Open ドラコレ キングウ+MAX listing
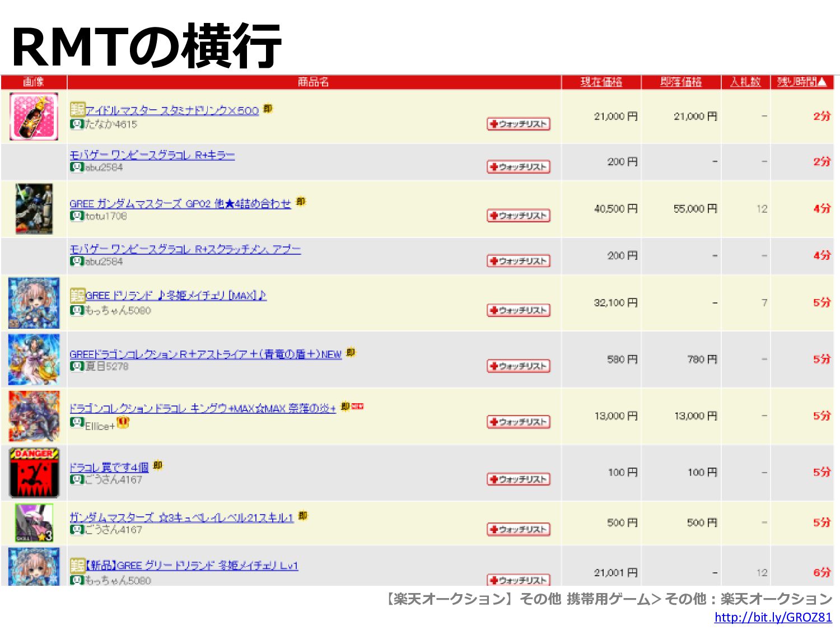The height and width of the screenshot is (630, 840). (202, 408)
